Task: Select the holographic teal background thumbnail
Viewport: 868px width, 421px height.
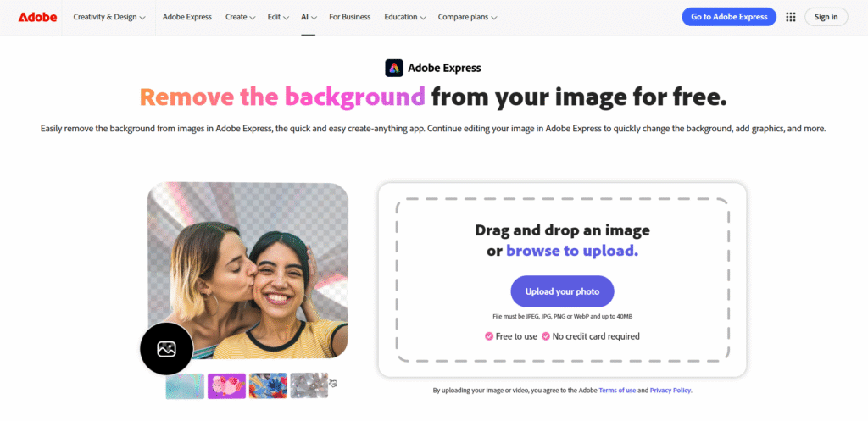Action: 185,385
